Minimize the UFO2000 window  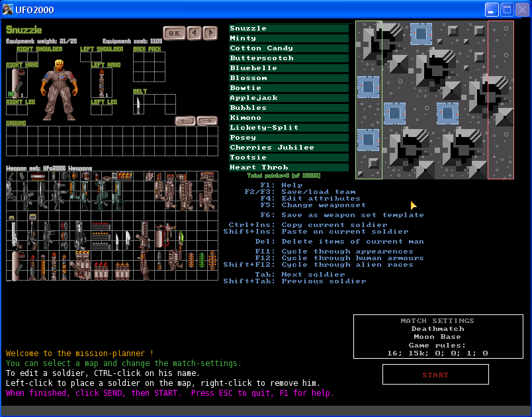point(491,10)
